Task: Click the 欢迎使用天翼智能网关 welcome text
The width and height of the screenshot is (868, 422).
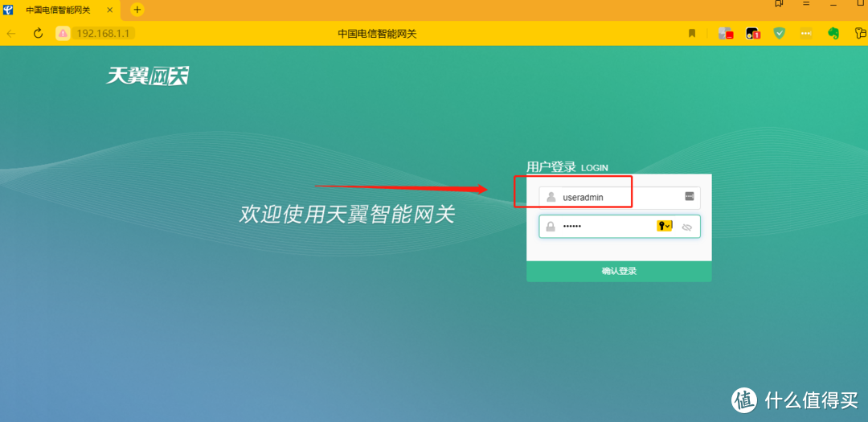Action: click(x=346, y=215)
